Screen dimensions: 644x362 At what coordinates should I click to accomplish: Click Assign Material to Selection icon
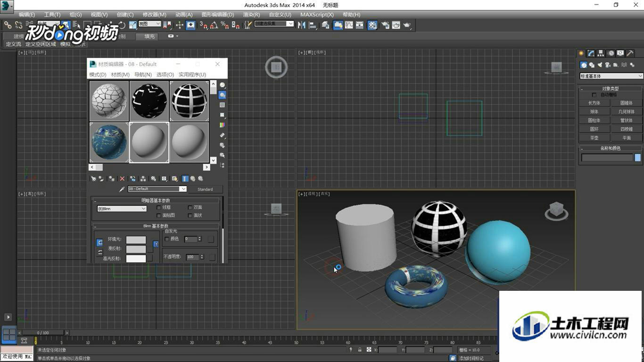pos(112,179)
